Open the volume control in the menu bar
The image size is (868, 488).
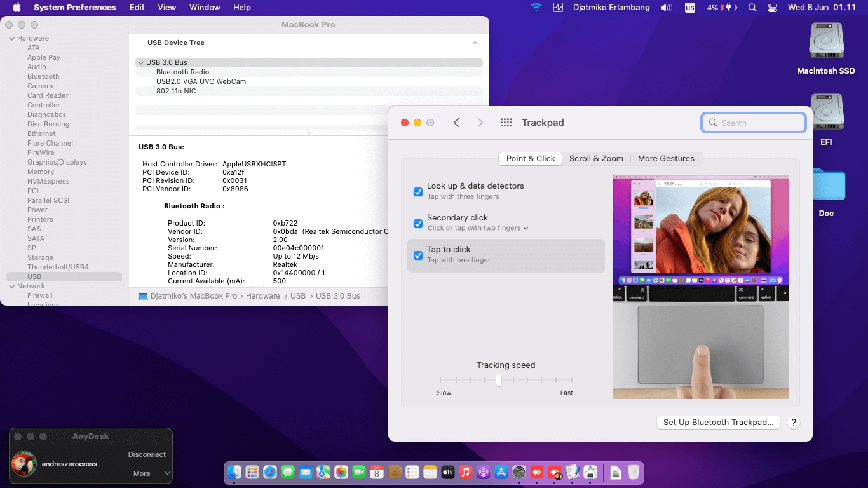coord(666,8)
